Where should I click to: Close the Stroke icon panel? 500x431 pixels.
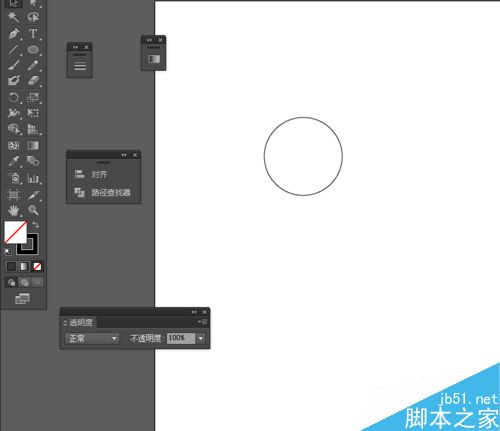pyautogui.click(x=86, y=47)
